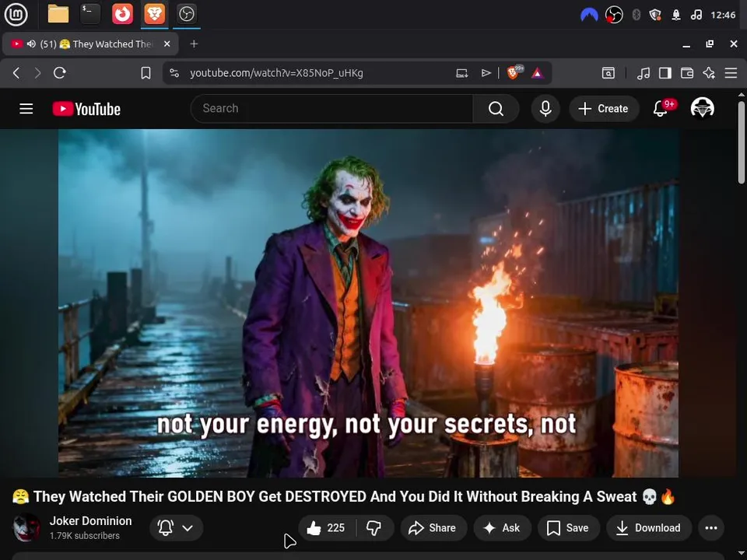Click the OBS recording tray icon
Image resolution: width=747 pixels, height=560 pixels.
click(x=614, y=16)
